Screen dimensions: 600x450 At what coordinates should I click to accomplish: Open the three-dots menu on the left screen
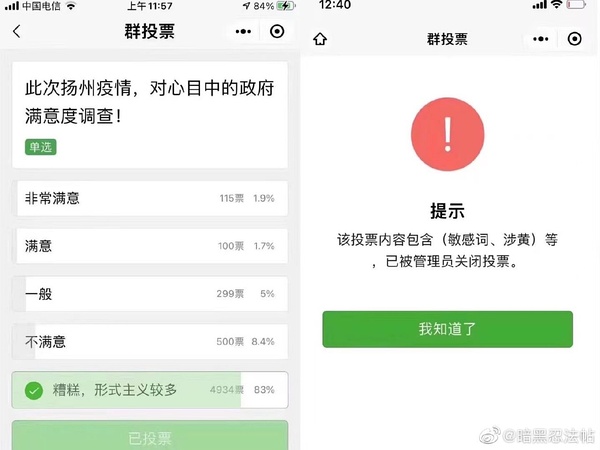click(243, 31)
